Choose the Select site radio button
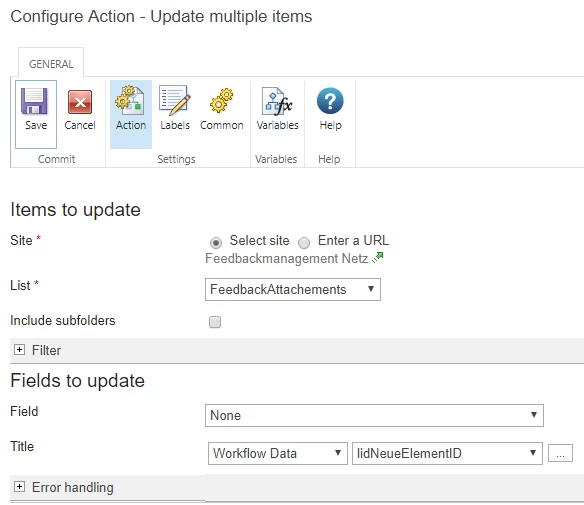The width and height of the screenshot is (584, 505). [x=216, y=242]
